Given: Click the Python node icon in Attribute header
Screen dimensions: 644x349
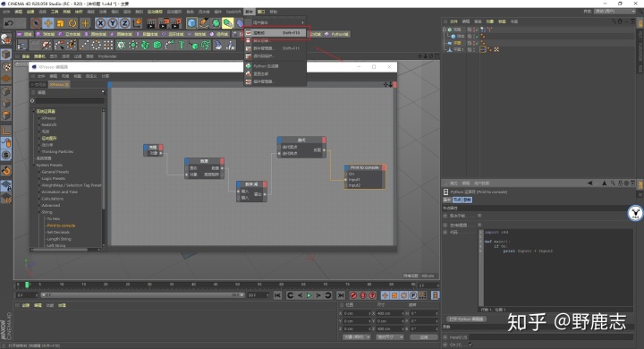Looking at the screenshot, I should [x=446, y=192].
